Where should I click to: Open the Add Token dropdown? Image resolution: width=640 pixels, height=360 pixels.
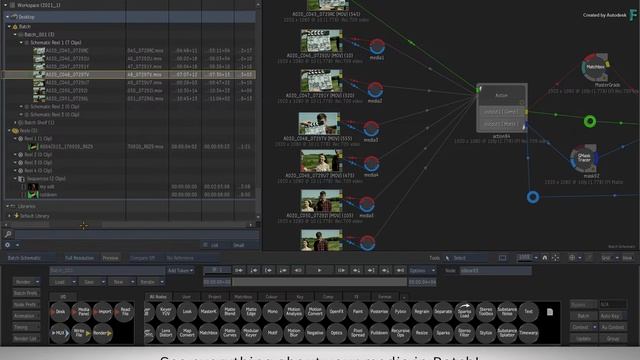tap(180, 271)
